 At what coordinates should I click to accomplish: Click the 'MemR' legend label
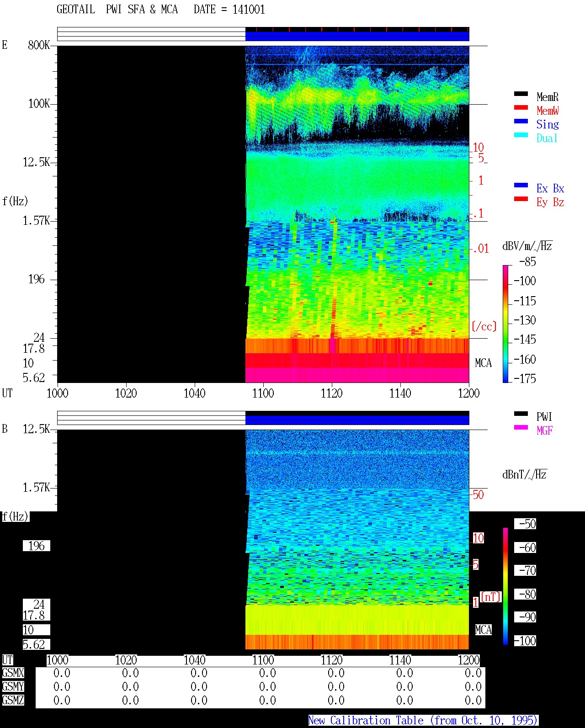[548, 97]
